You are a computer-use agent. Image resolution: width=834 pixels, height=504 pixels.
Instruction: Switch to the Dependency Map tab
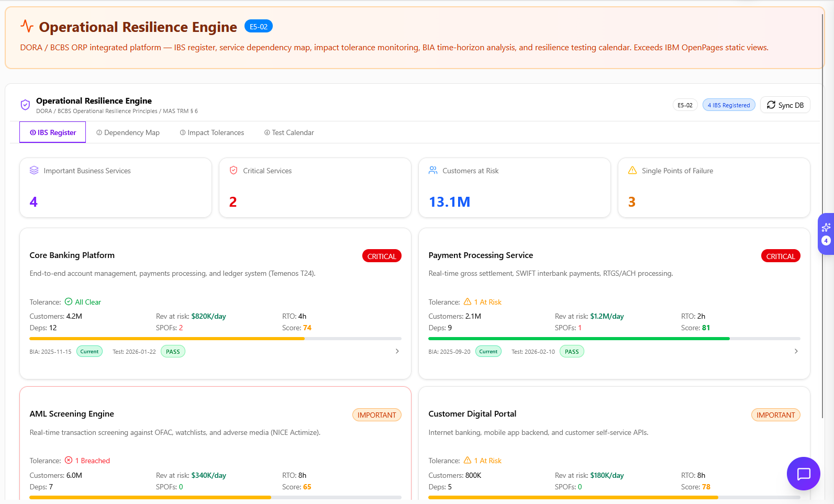click(x=128, y=132)
